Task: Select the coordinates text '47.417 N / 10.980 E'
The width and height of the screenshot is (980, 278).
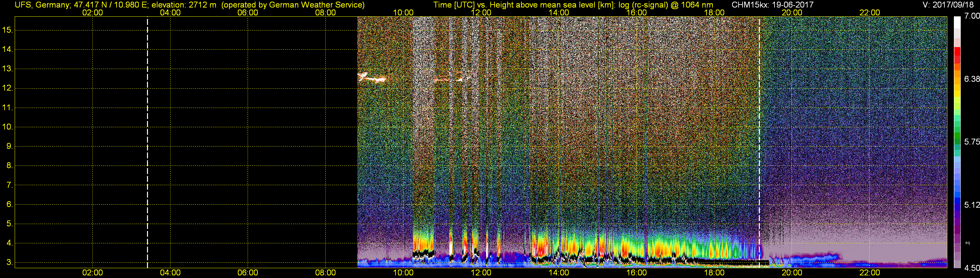Action: 111,5
